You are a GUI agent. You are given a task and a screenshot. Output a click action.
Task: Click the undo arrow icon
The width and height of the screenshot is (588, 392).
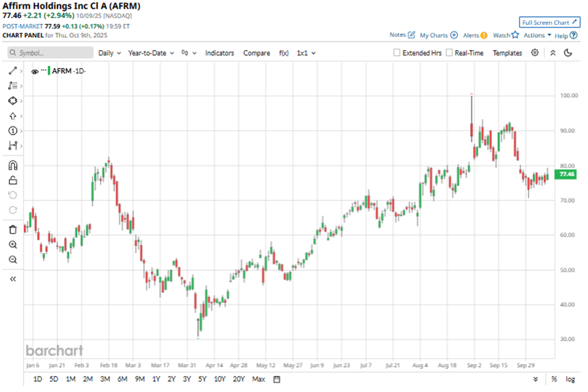13,195
